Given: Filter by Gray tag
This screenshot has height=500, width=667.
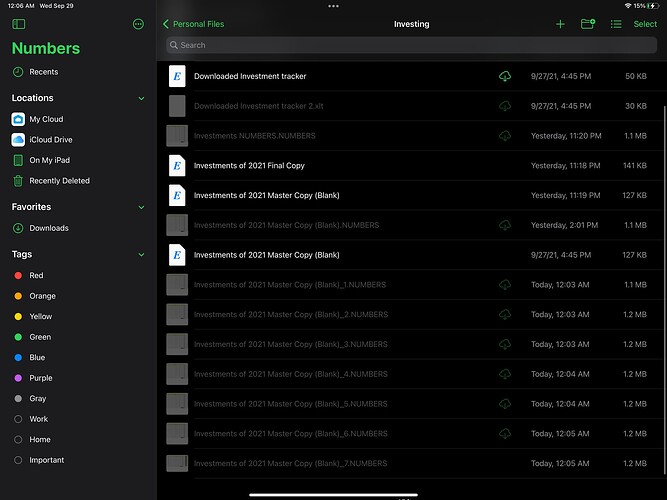Looking at the screenshot, I should point(37,398).
